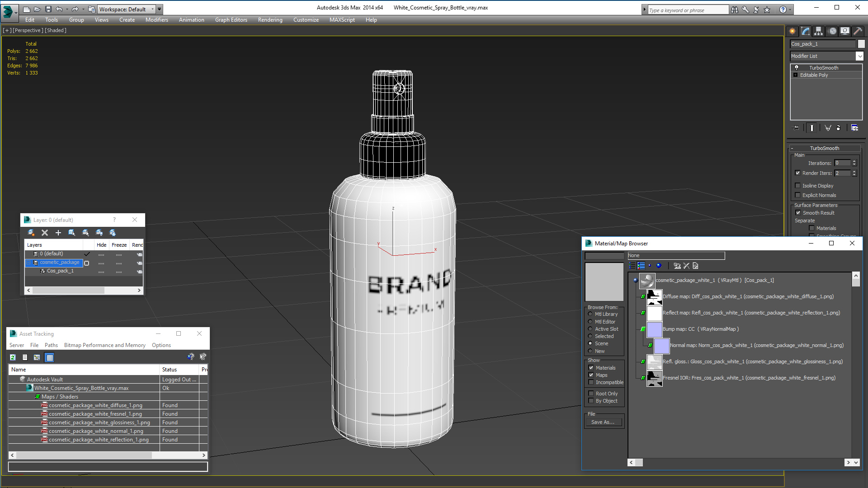Open the Undo history dropdown arrow
The image size is (868, 488).
pos(67,9)
